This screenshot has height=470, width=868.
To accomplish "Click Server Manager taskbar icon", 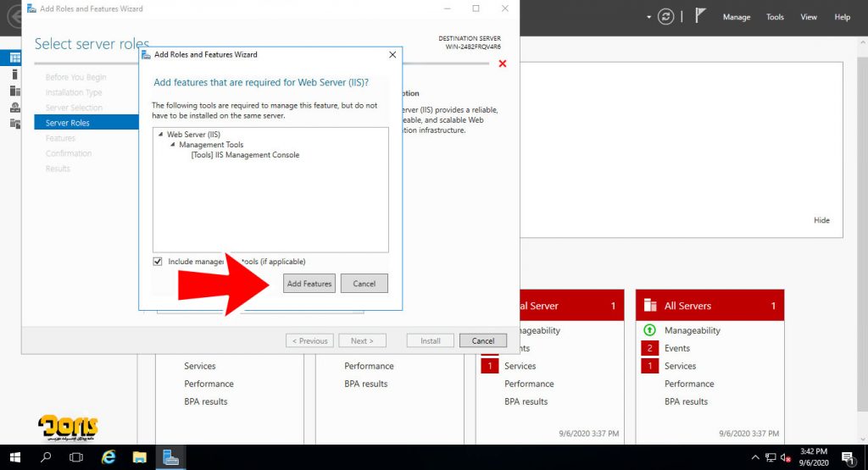I will pos(170,457).
